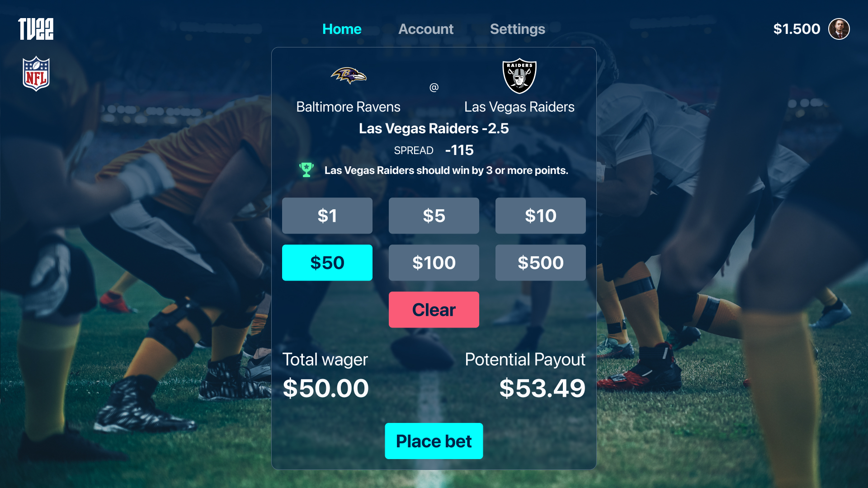
Task: Click the -115 spread odds value
Action: pos(459,150)
